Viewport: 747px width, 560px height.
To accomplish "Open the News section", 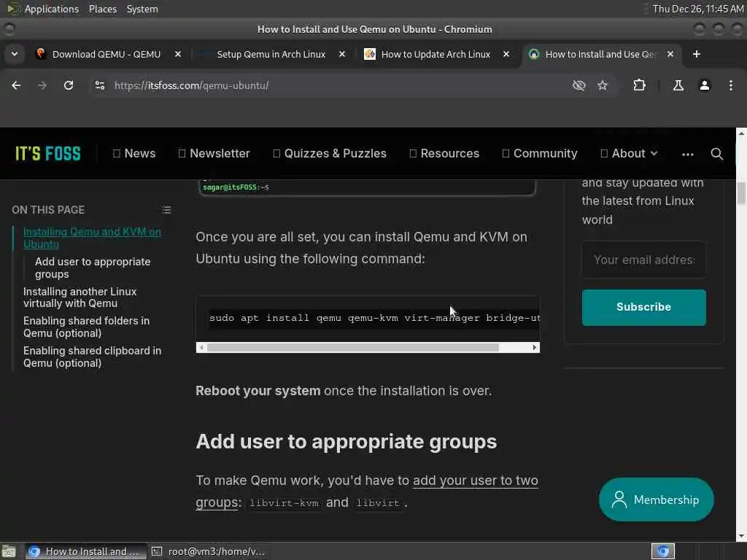I will (x=134, y=153).
